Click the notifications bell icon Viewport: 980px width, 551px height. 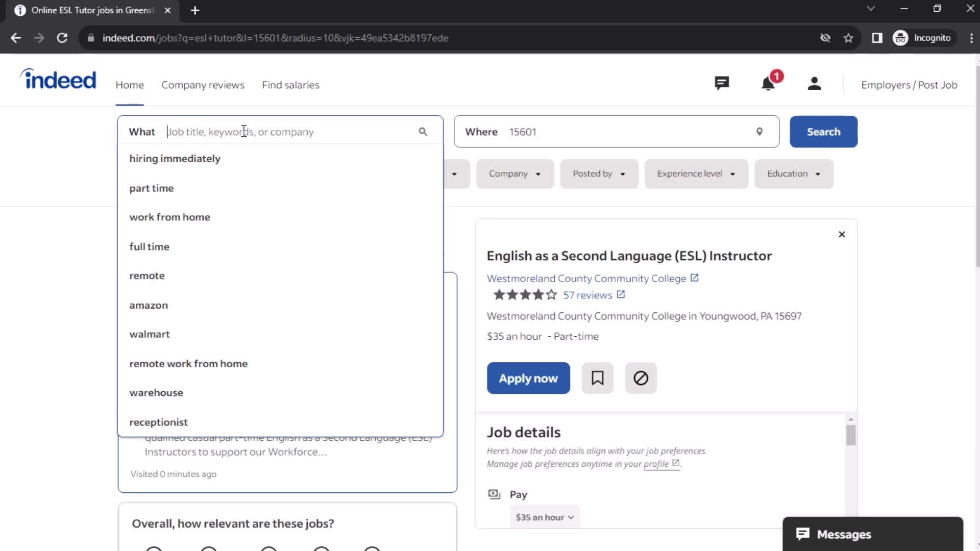[x=768, y=84]
